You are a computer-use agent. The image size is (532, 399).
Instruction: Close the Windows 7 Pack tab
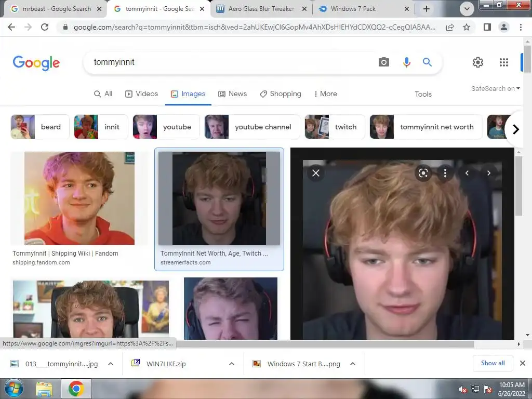pyautogui.click(x=407, y=9)
